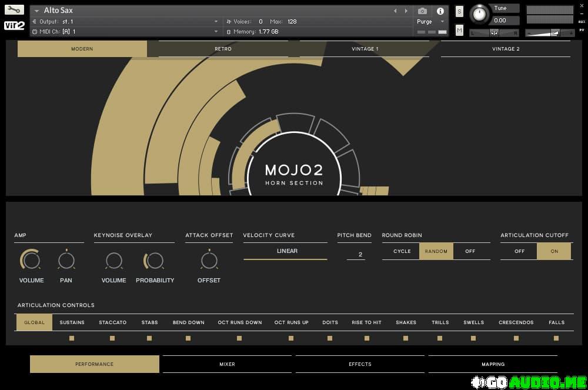The height and width of the screenshot is (390, 588).
Task: Toggle indicator square under STABS
Action: [149, 338]
